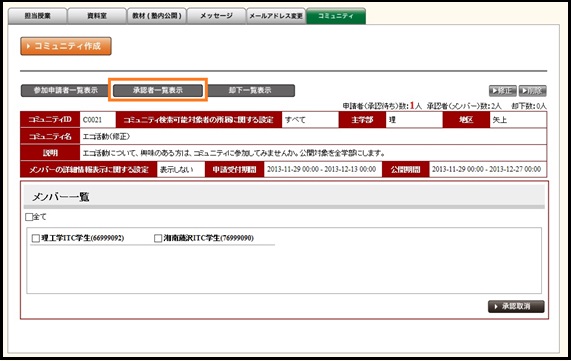Click the 修正 edit button
This screenshot has width=571, height=361.
pos(503,91)
